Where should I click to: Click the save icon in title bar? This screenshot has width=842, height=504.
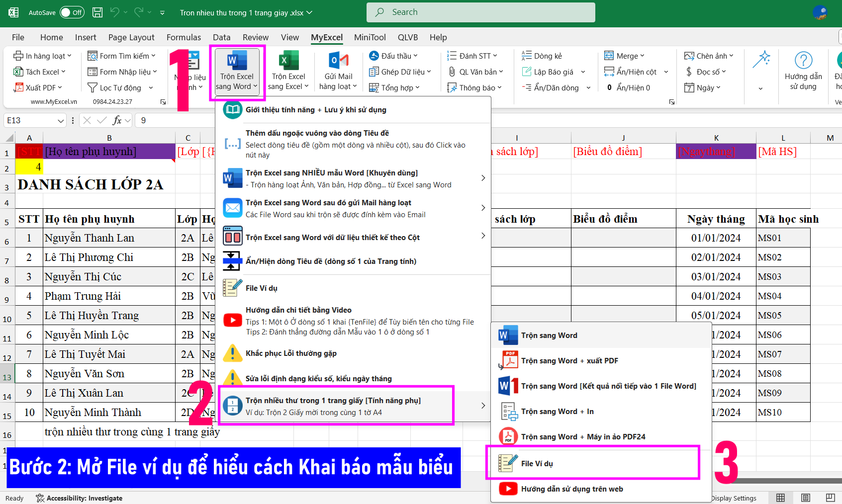(98, 12)
